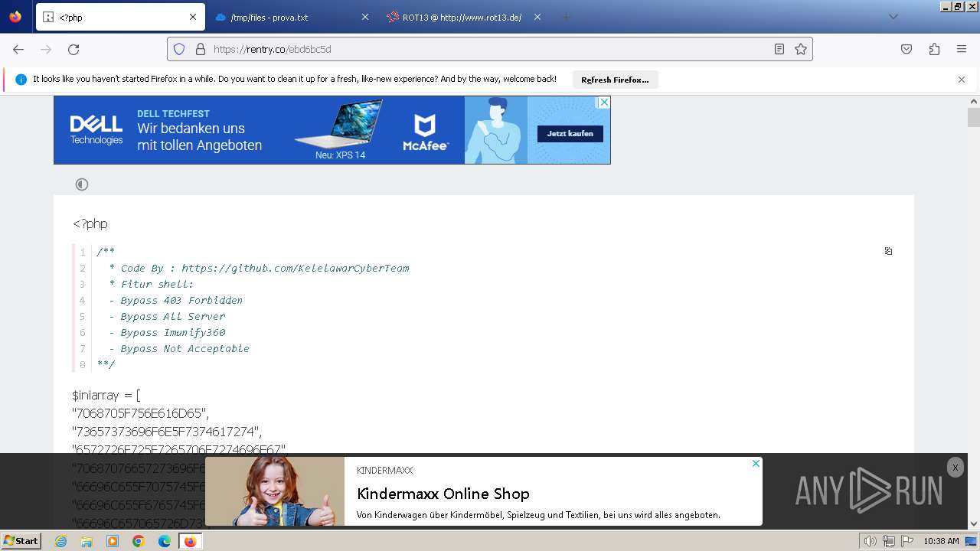Viewport: 980px width, 551px height.
Task: Click the Refresh Firefox button
Action: (615, 80)
